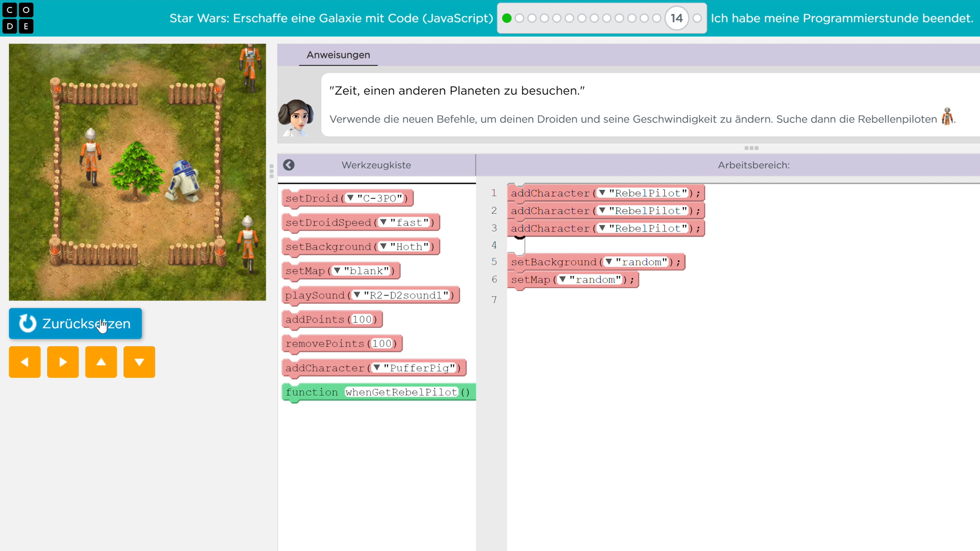Click line number 7 in the workspace
This screenshot has width=980, height=551.
point(494,300)
